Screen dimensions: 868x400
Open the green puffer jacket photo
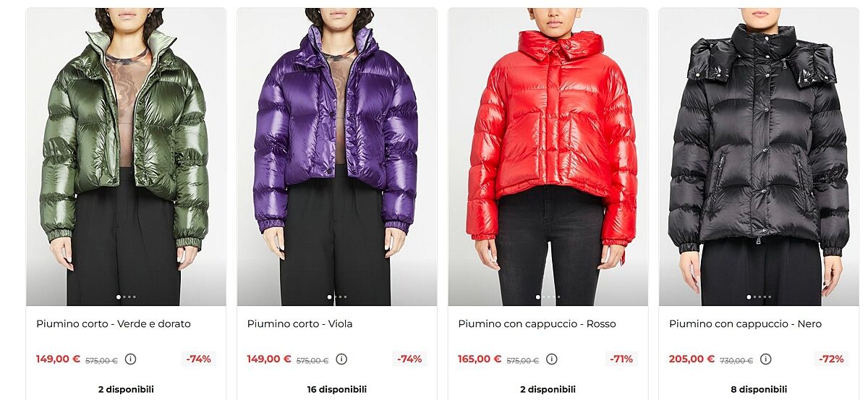[126, 157]
